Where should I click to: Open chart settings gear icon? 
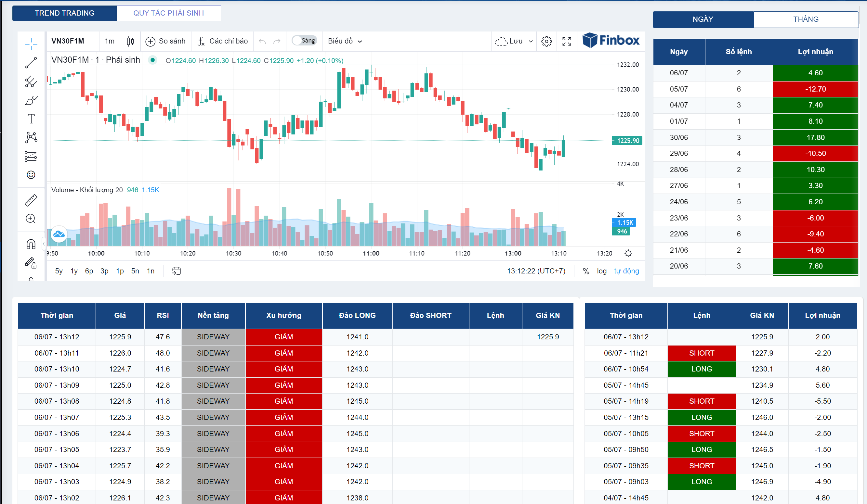[546, 41]
